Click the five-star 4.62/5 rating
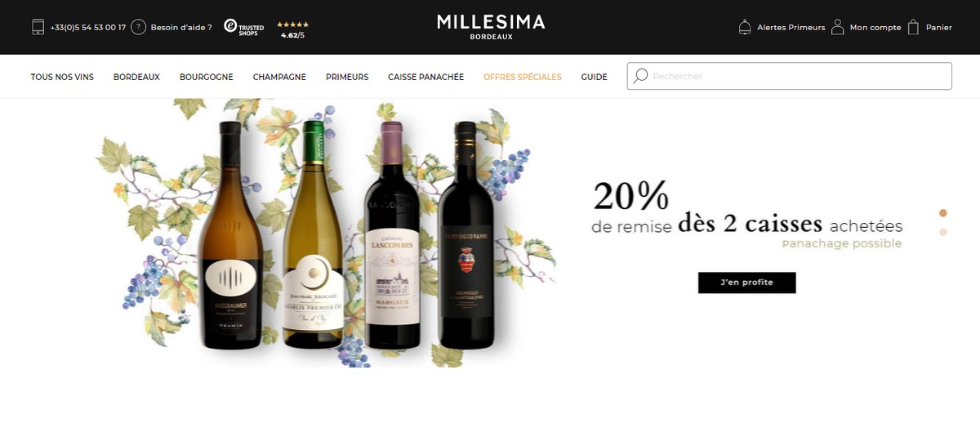 (292, 30)
